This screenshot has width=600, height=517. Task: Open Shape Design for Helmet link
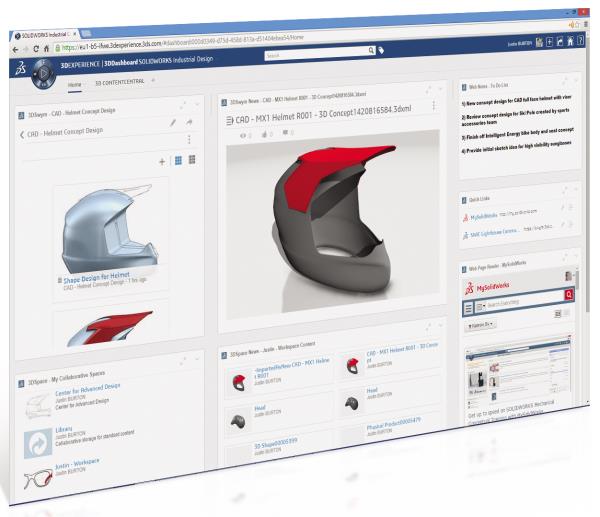coord(96,277)
